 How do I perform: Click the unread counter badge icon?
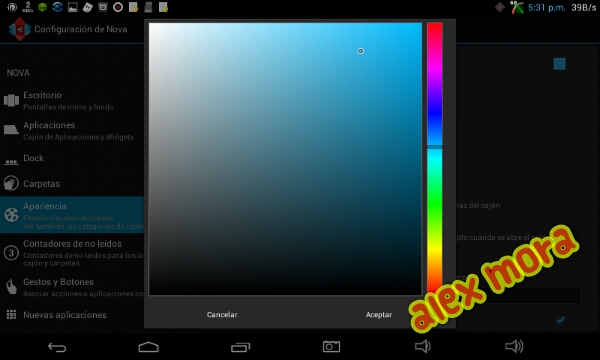11,252
